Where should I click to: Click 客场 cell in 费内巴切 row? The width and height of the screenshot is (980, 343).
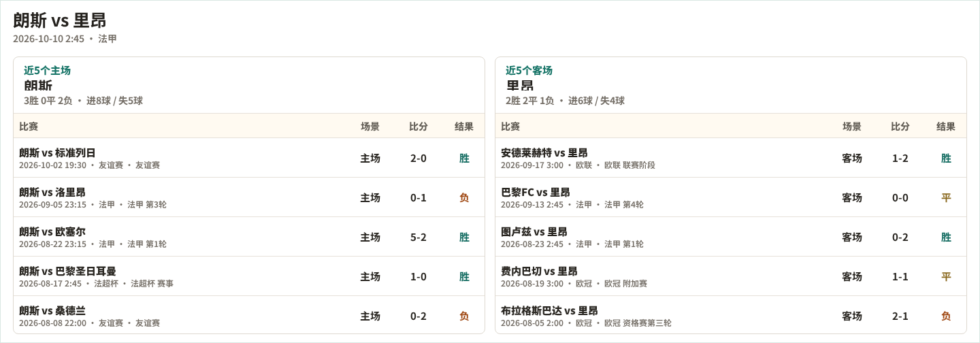pyautogui.click(x=852, y=276)
